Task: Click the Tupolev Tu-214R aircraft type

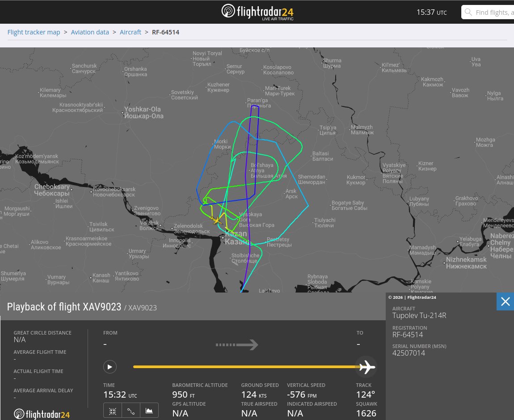Action: pos(419,315)
